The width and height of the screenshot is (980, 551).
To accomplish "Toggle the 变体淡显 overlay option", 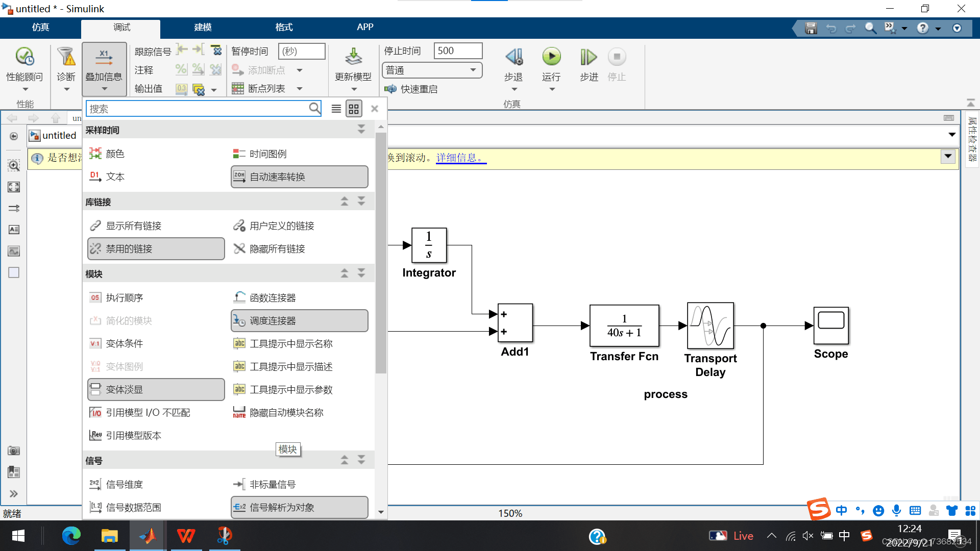I will (156, 390).
